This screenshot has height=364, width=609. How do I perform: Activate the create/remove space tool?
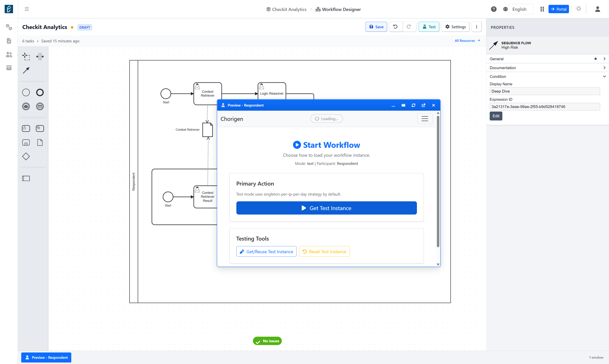pos(40,56)
